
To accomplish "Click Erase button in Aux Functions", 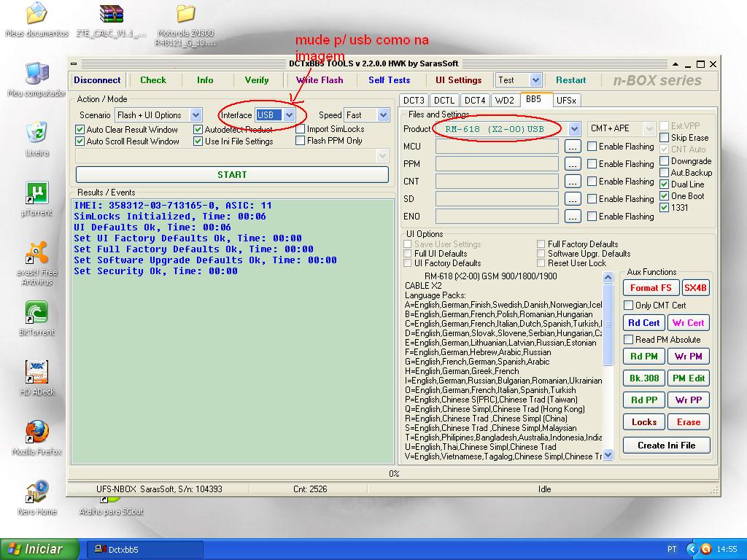I will pos(689,422).
